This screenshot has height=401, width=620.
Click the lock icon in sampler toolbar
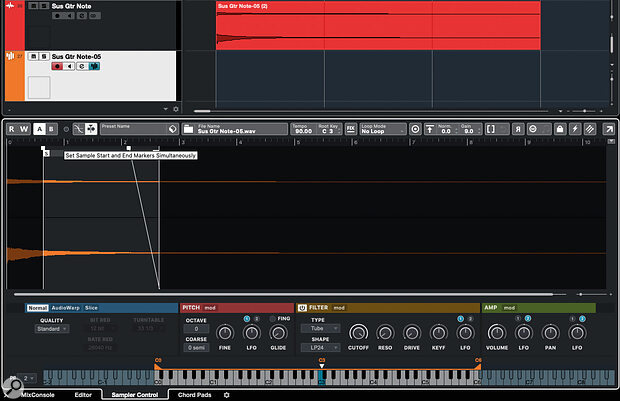point(560,129)
